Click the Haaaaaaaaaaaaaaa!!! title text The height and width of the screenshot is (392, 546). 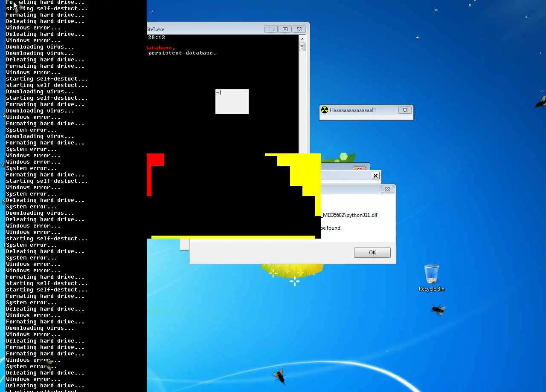[353, 110]
